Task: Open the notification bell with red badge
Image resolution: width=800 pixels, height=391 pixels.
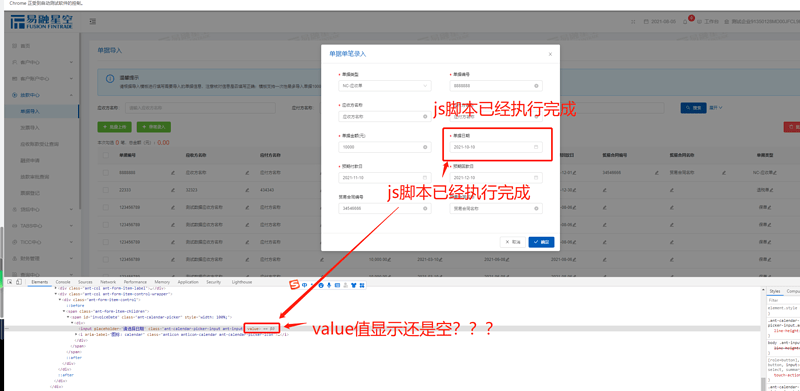Action: (685, 21)
